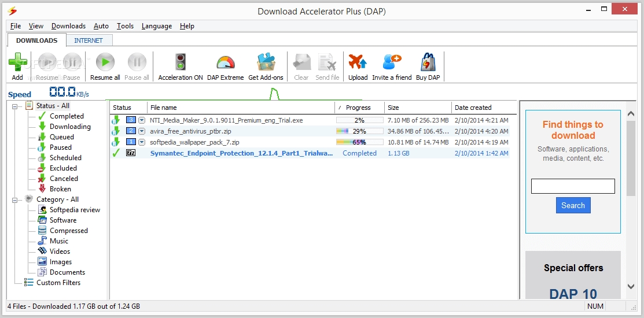Click the Buy DAP shopping bag icon

[x=428, y=63]
